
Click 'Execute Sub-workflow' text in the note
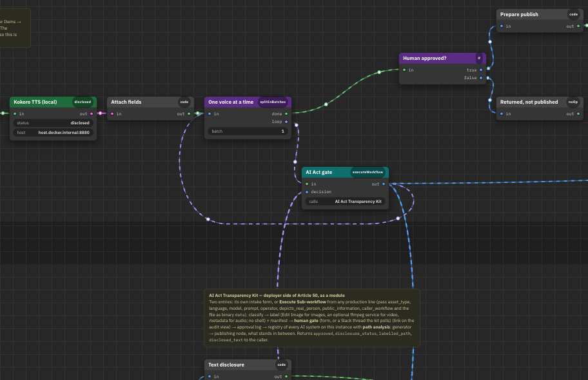click(302, 301)
